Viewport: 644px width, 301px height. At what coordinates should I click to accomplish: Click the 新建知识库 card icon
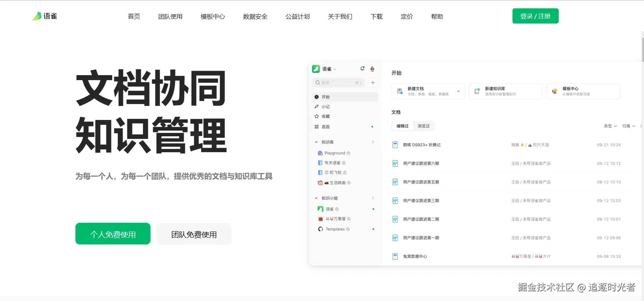(477, 91)
